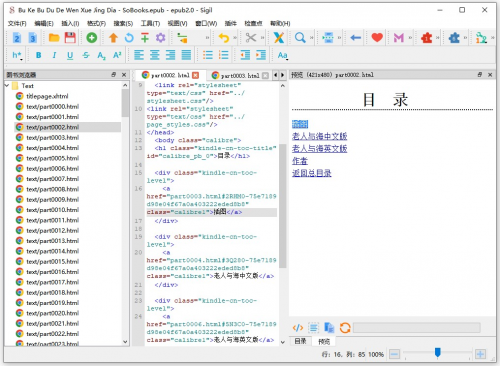Undo with the orange curved arrow icon
This screenshot has width=500, height=366.
click(224, 38)
